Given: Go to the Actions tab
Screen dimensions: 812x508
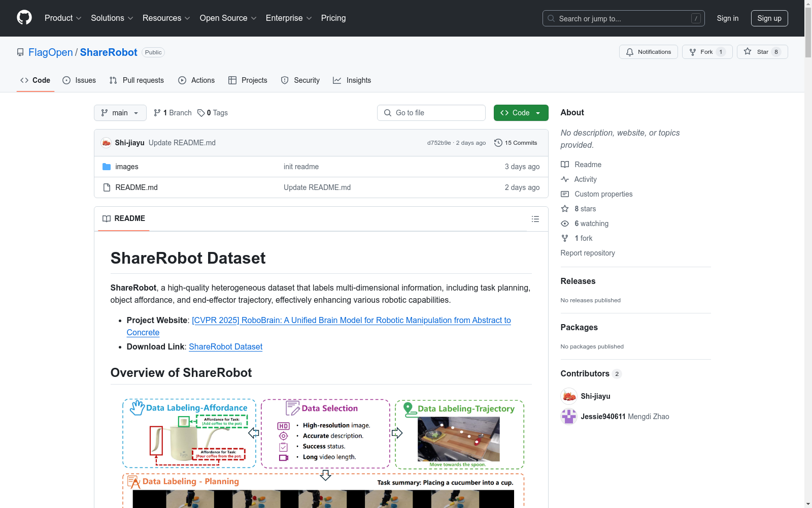Looking at the screenshot, I should point(196,80).
